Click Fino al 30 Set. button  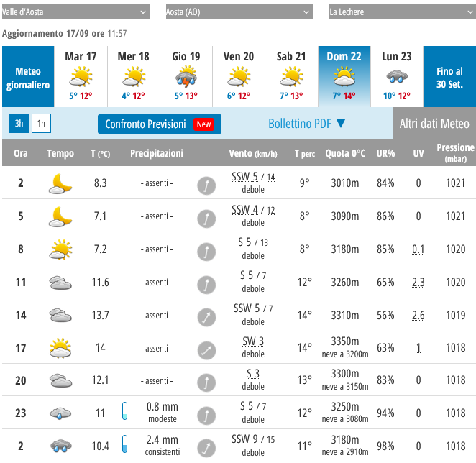pos(449,77)
